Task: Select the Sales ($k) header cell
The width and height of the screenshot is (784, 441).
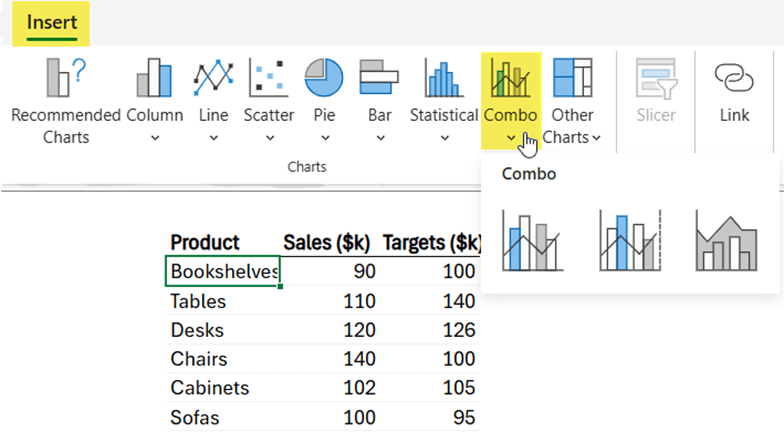Action: pos(326,242)
